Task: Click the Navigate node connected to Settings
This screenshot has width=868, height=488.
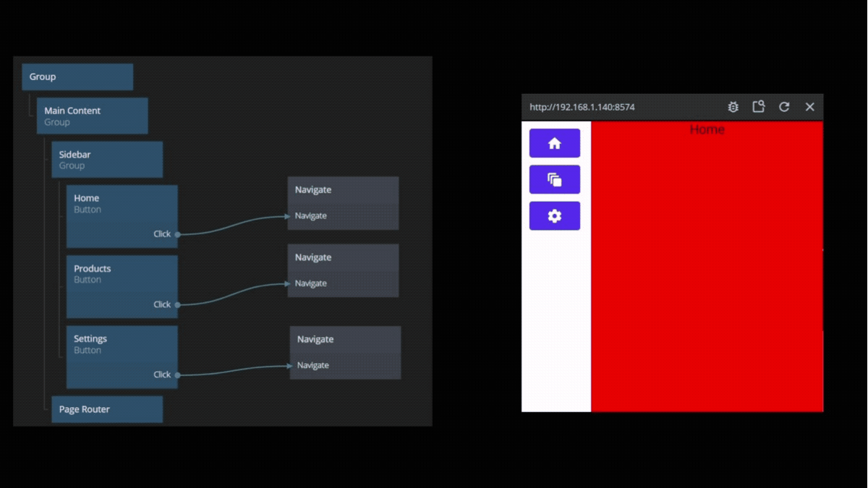Action: pyautogui.click(x=345, y=340)
